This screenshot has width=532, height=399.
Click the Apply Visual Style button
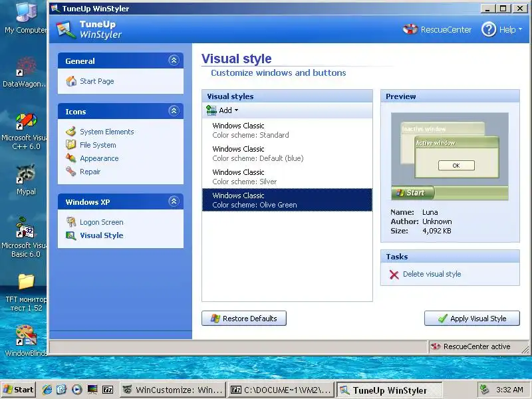click(472, 319)
